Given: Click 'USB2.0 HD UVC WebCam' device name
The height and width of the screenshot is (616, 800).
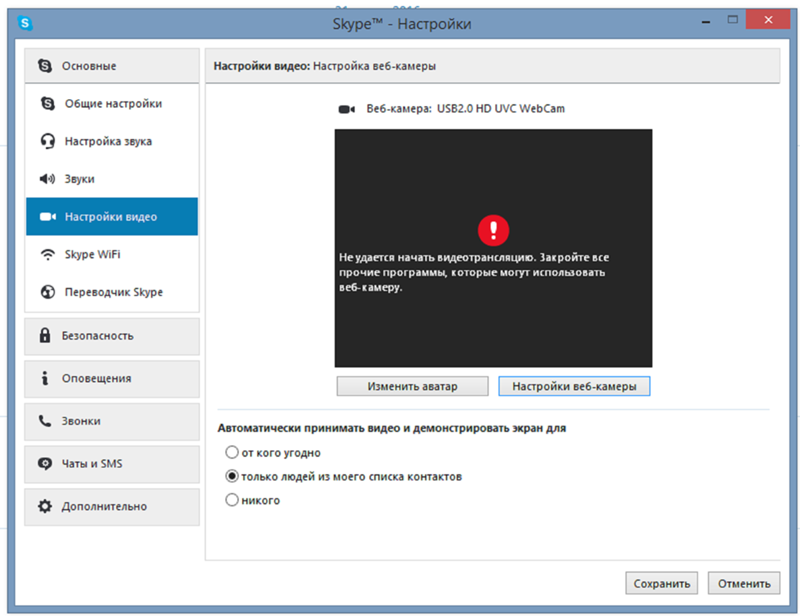Looking at the screenshot, I should (501, 109).
